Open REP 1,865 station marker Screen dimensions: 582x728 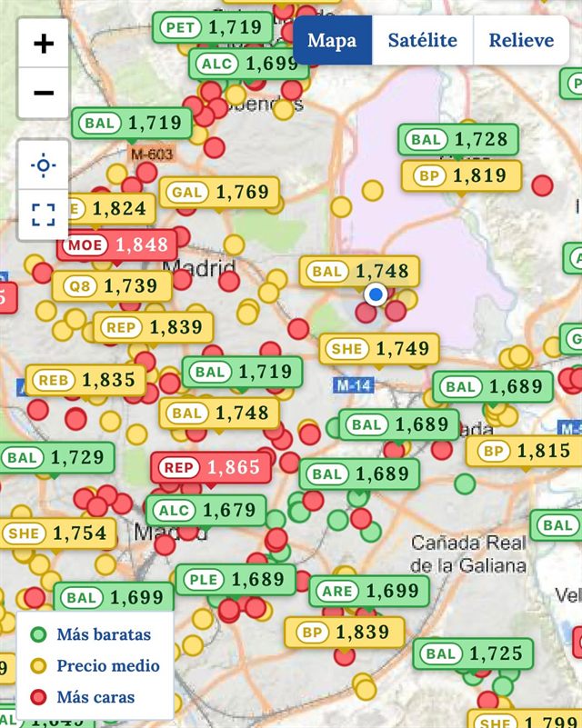point(211,467)
